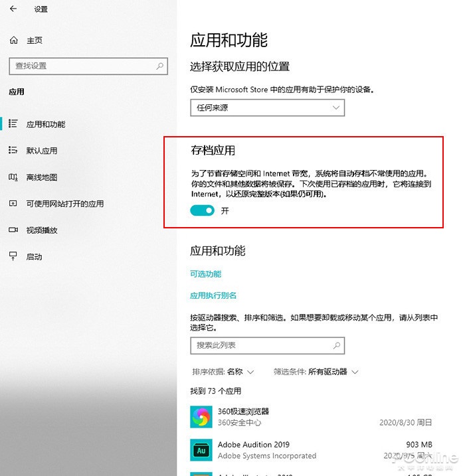Open the 可选功能 link
This screenshot has width=465, height=476.
(x=206, y=274)
